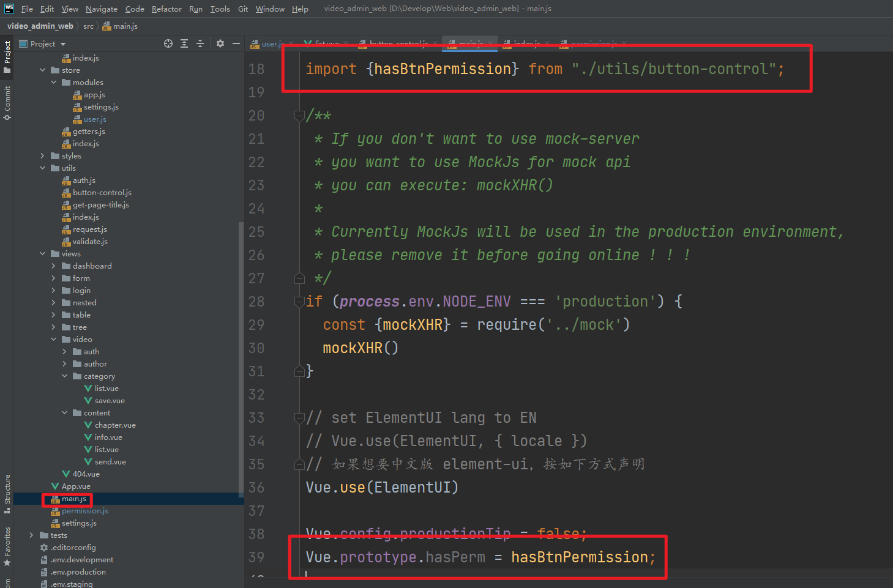Expand the styles folder
893x588 pixels.
point(43,156)
